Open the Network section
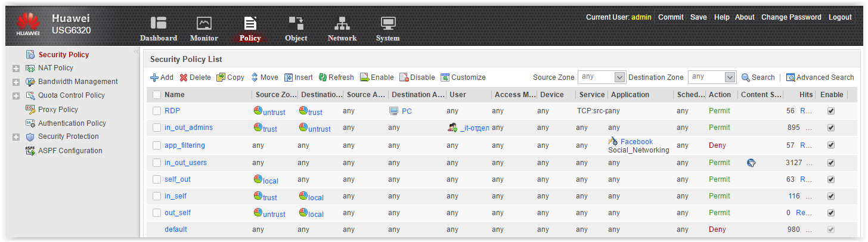 click(342, 29)
